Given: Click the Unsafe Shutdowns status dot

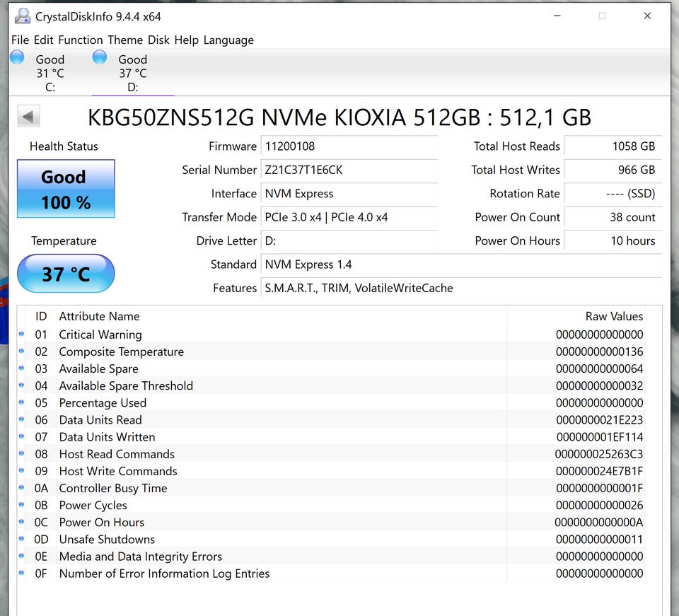Looking at the screenshot, I should [x=21, y=540].
